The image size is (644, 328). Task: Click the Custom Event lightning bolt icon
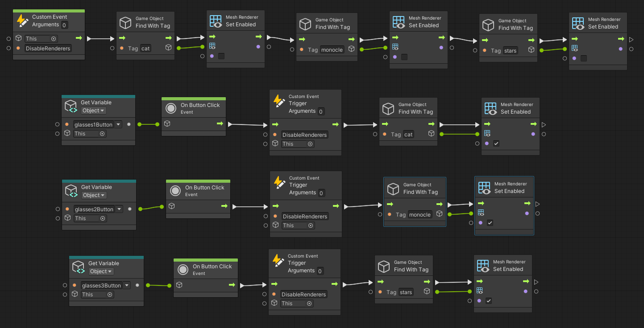tap(22, 21)
